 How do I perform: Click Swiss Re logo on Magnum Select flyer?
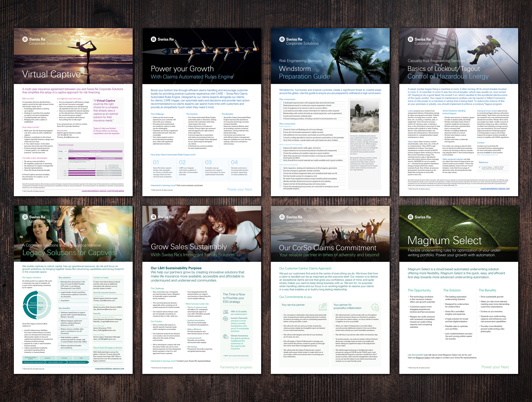pyautogui.click(x=419, y=217)
